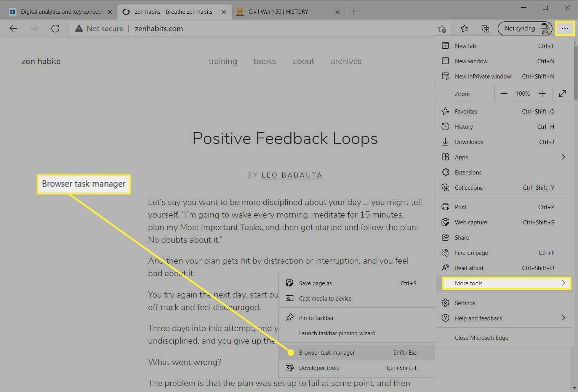Viewport: 578px width, 392px height.
Task: Select the zen habits tab
Action: [174, 12]
